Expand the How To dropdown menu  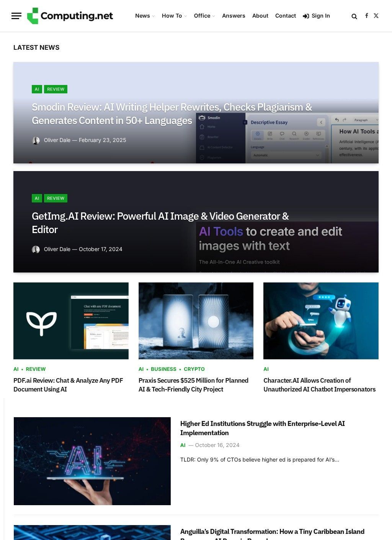click(174, 16)
